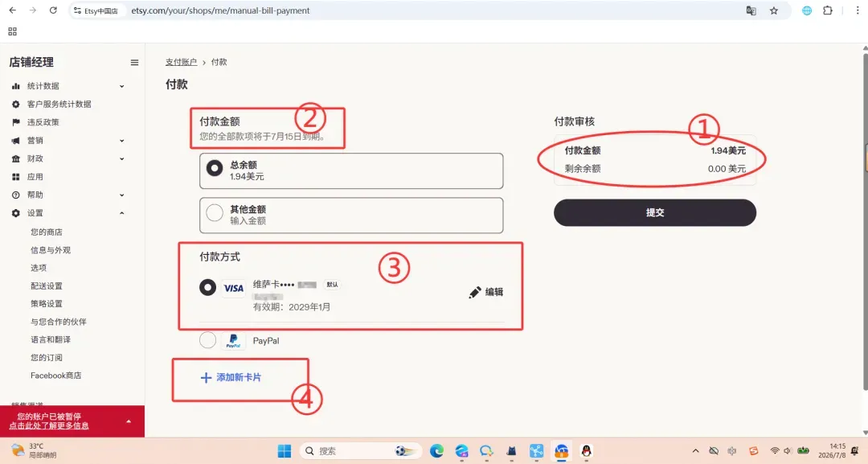
Task: Submit the payment with 提交
Action: pyautogui.click(x=655, y=212)
